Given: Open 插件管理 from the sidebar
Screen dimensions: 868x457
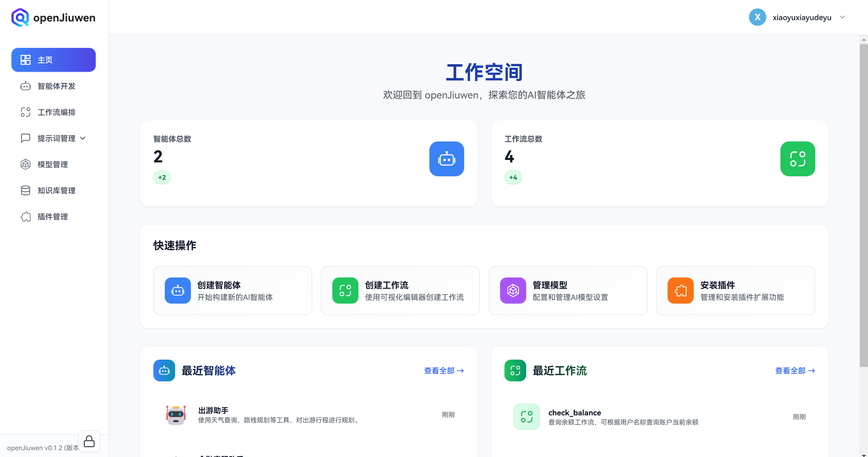Looking at the screenshot, I should coord(52,217).
